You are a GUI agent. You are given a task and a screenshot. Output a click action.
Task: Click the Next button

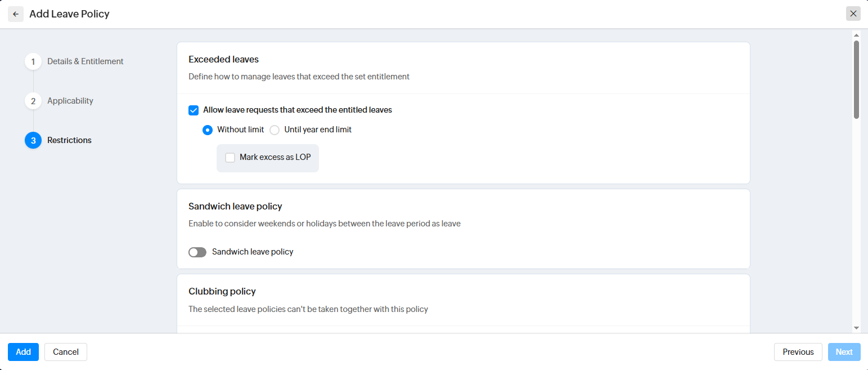point(844,352)
